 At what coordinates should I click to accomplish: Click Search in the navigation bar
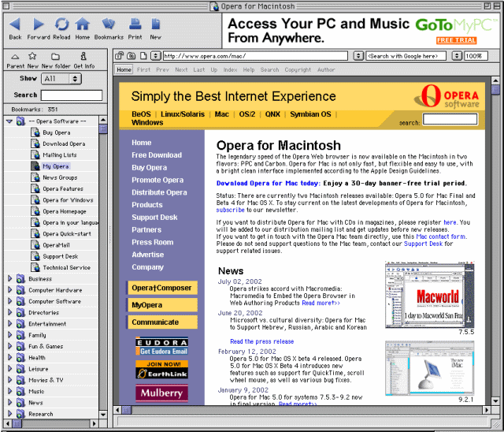pyautogui.click(x=269, y=69)
